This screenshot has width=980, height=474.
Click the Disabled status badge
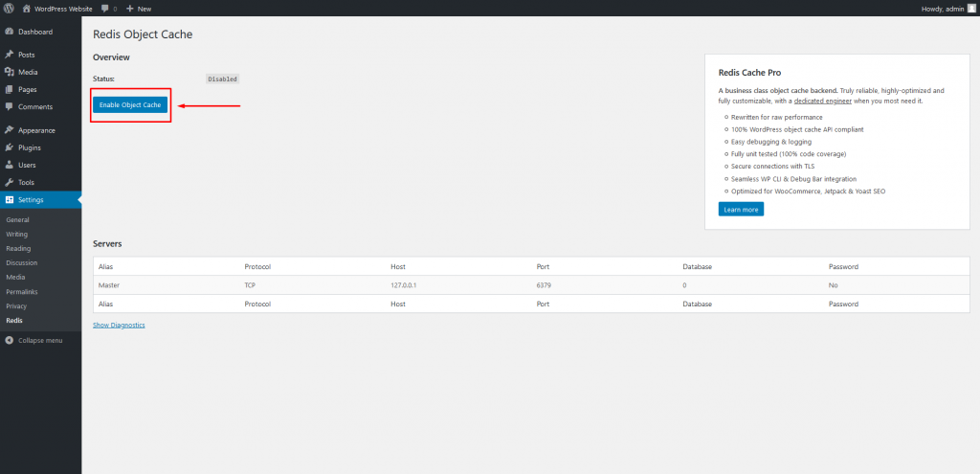[222, 79]
